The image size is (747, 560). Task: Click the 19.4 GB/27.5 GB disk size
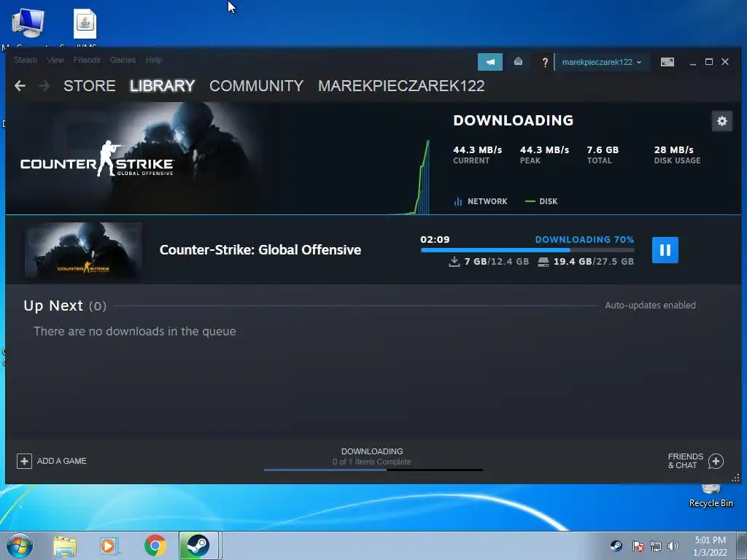pyautogui.click(x=586, y=262)
